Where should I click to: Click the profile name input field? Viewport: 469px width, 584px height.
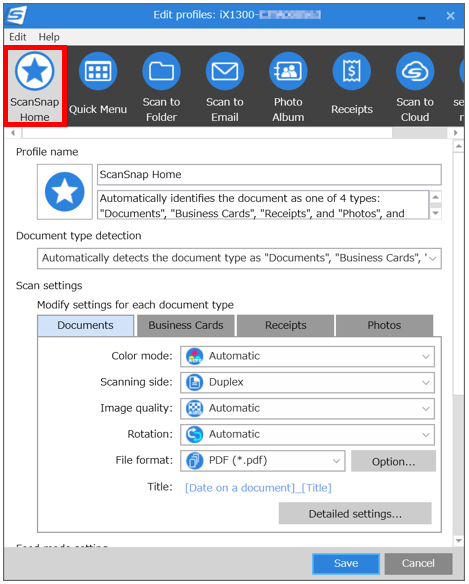269,175
